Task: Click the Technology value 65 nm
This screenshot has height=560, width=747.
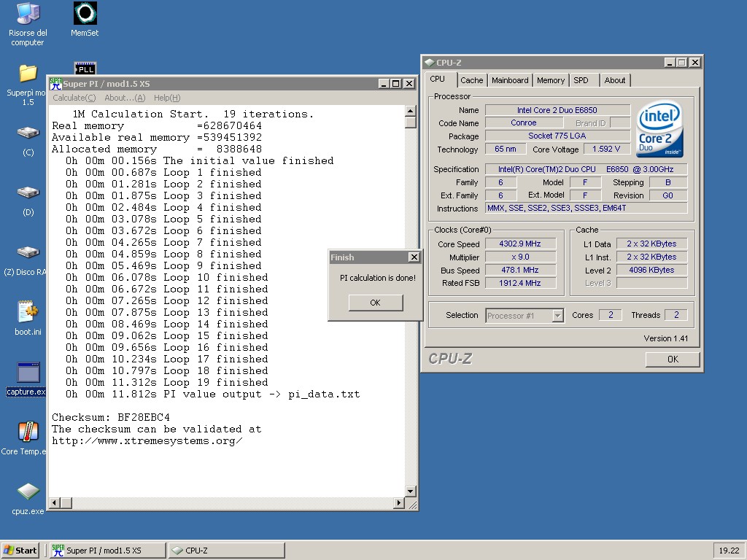Action: coord(506,149)
